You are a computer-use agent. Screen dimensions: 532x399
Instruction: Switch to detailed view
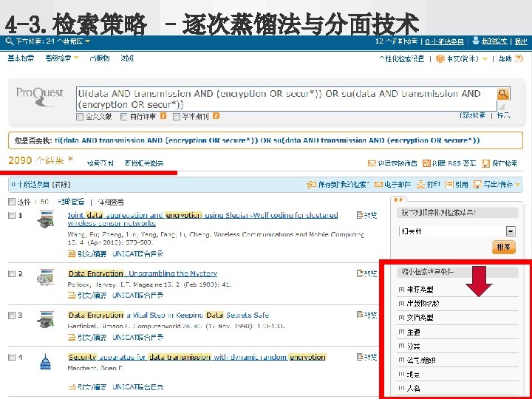(x=111, y=202)
